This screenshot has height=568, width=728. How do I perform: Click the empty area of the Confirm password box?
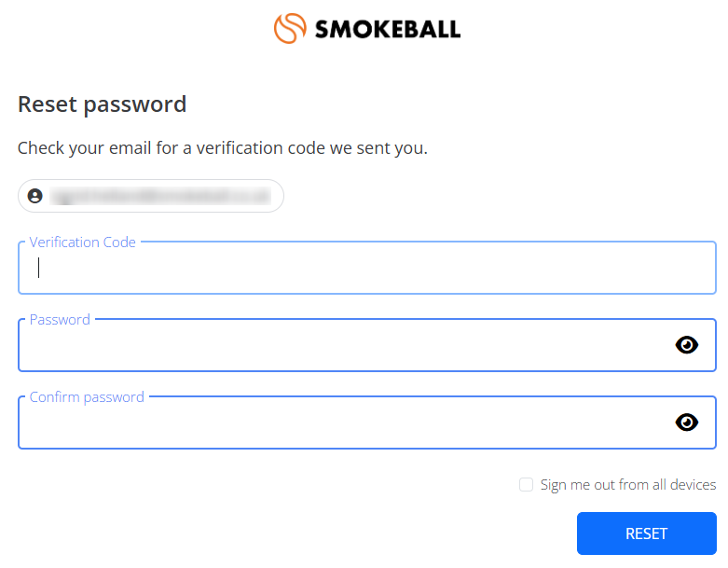344,423
